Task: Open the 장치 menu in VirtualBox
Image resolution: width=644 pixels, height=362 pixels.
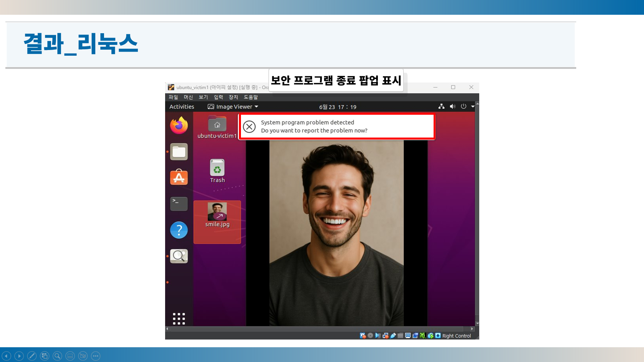Action: point(233,97)
